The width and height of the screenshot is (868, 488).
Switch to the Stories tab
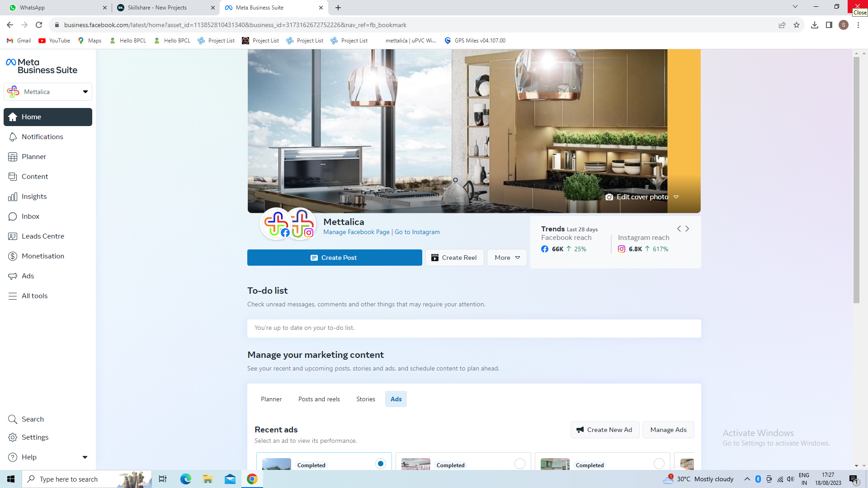(366, 399)
